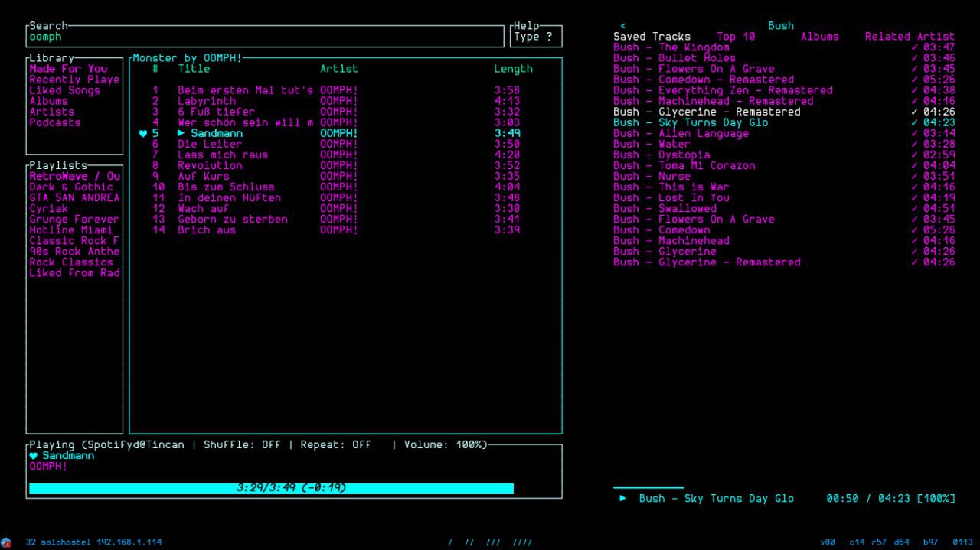The height and width of the screenshot is (550, 980).
Task: Select Made For You in Library
Action: 69,69
